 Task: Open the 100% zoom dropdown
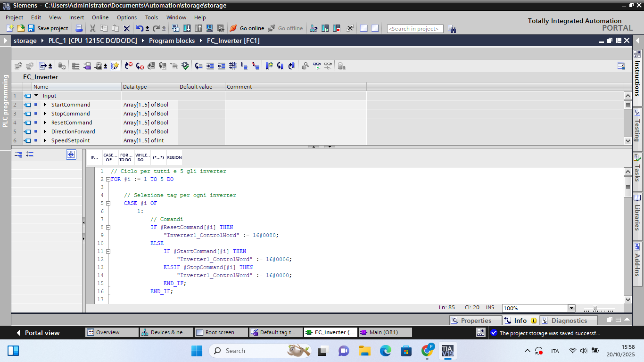pos(571,308)
